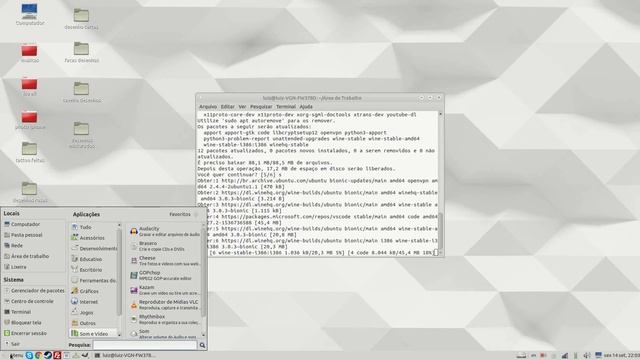Screen dimensions: 640x360
Task: Open Área de trabalho location
Action: (x=33, y=256)
